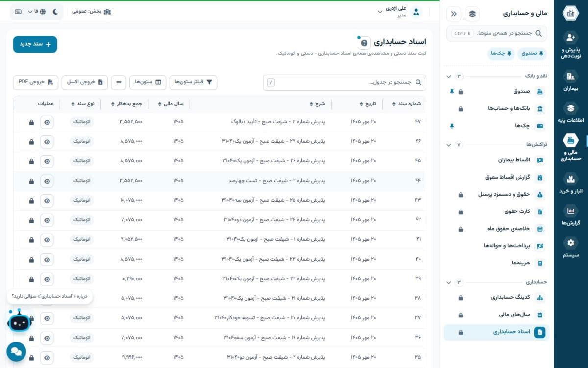The height and width of the screenshot is (368, 588).
Task: Collapse the نقد و بانک section
Action: coord(449,76)
